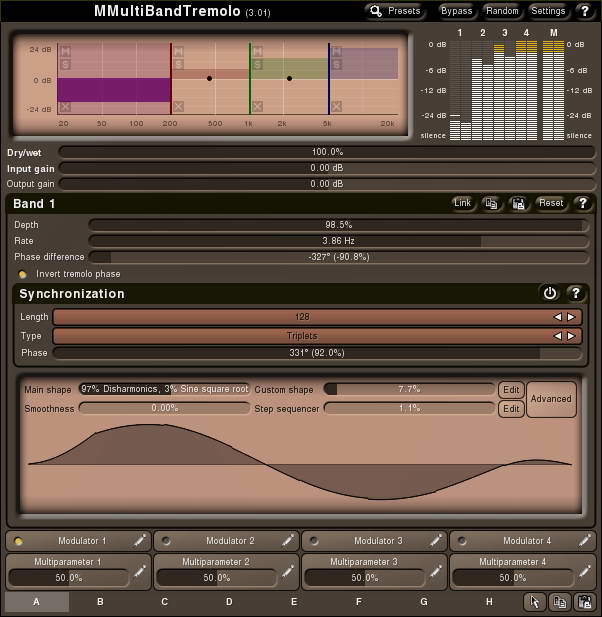
Task: Disable band 2 with the X icon
Action: [x=179, y=107]
